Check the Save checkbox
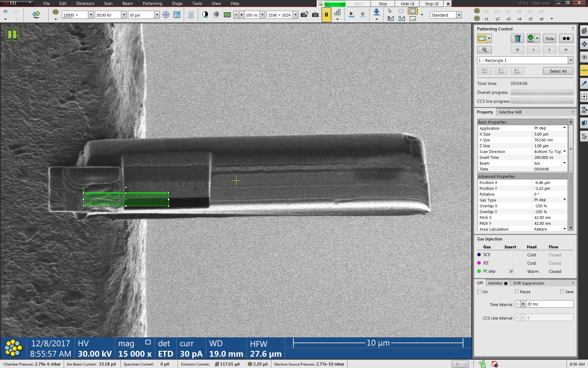The width and height of the screenshot is (588, 368). [x=562, y=292]
